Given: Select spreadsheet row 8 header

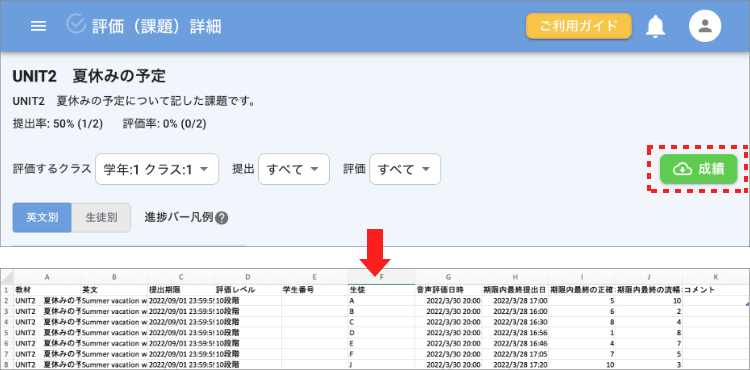Looking at the screenshot, I should click(7, 364).
